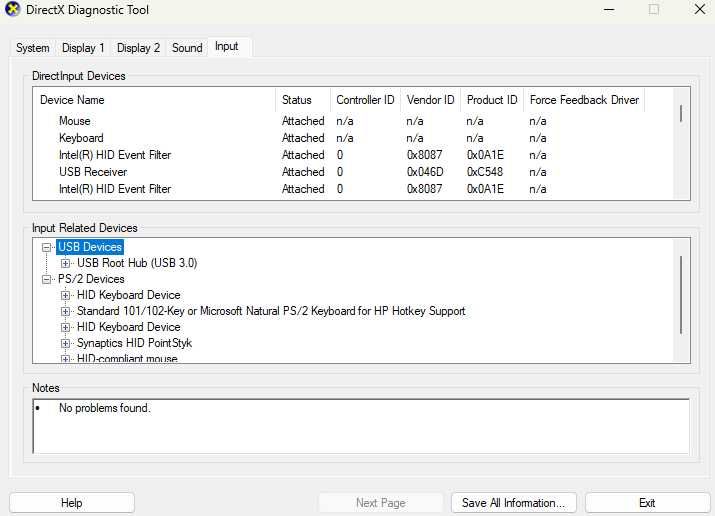Select PS/2 Devices tree item
The width and height of the screenshot is (715, 516).
[x=91, y=279]
